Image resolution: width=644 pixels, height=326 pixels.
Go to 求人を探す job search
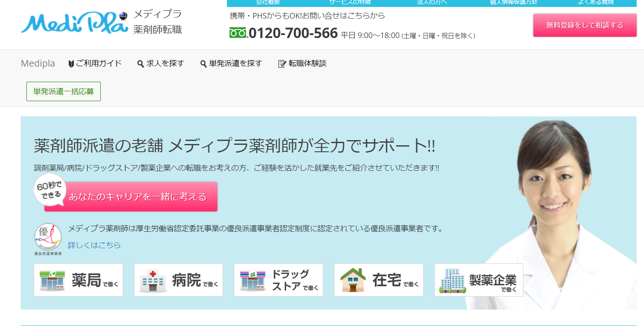point(161,64)
